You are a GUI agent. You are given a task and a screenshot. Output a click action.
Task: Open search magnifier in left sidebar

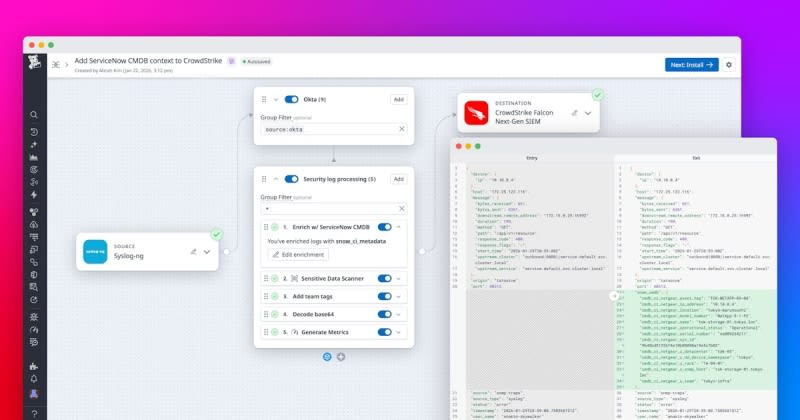click(35, 115)
